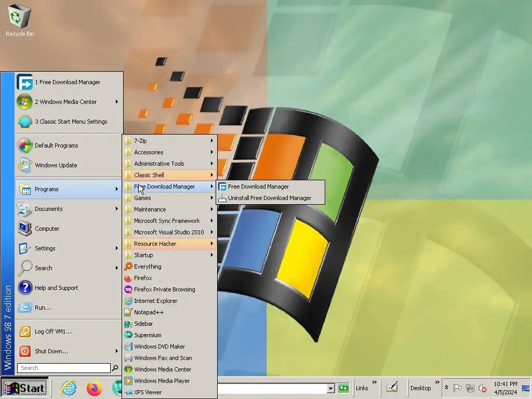Click Uninstall Free Download Manager

(270, 198)
